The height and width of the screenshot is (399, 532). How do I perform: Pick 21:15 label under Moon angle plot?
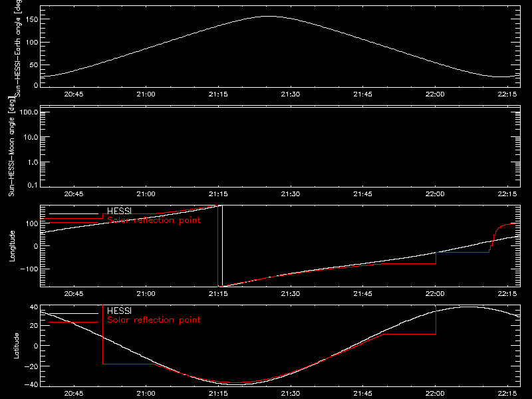(x=218, y=194)
